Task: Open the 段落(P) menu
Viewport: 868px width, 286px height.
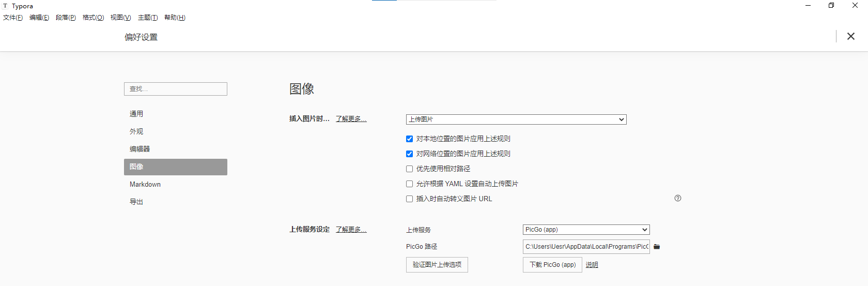Action: click(66, 18)
